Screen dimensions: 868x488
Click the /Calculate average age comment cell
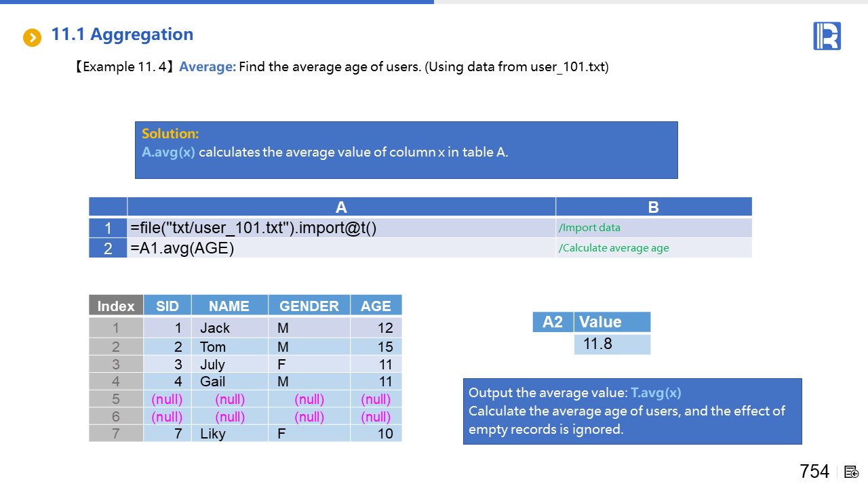[653, 248]
